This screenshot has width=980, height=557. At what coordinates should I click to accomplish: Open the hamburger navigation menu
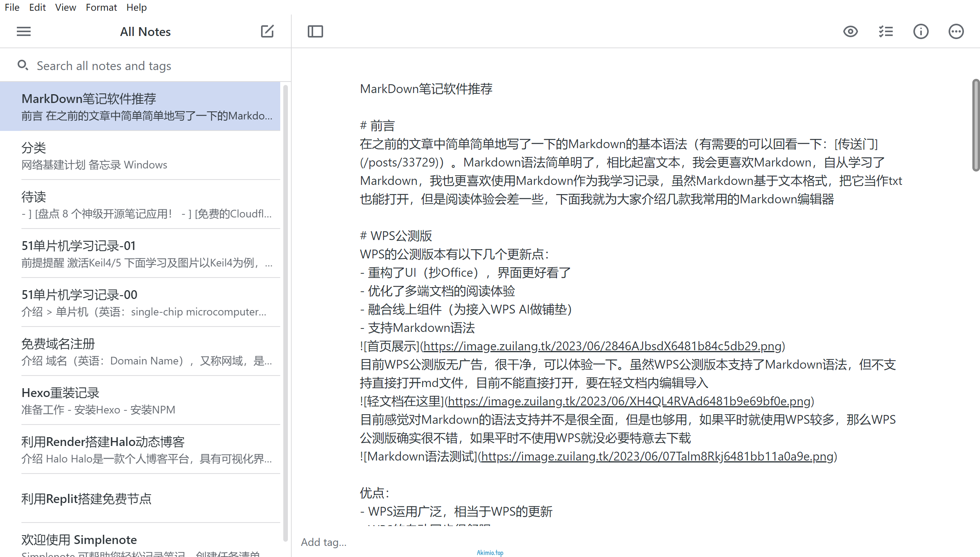(x=24, y=31)
